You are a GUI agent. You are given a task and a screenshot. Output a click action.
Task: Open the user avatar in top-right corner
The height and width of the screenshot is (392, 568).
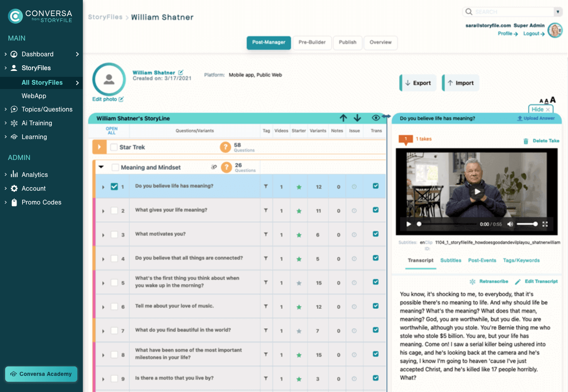coord(555,30)
